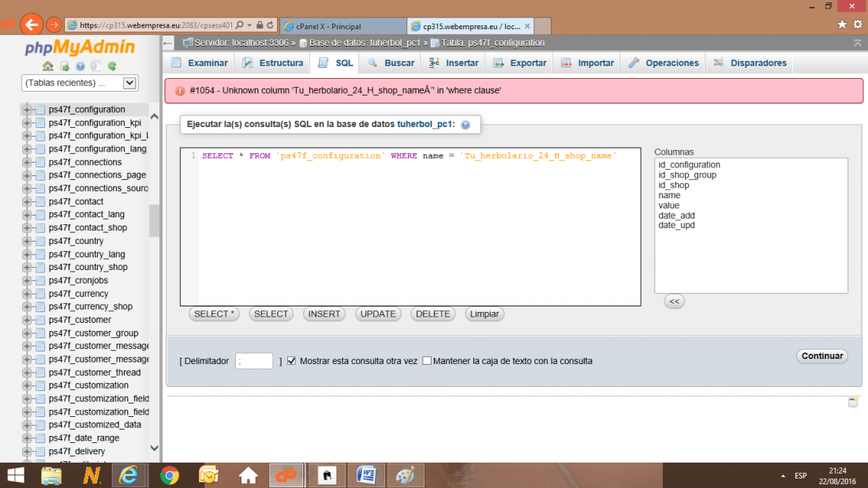This screenshot has height=488, width=868.
Task: Expand the ps47f_cronjobs tree node
Action: pyautogui.click(x=27, y=280)
